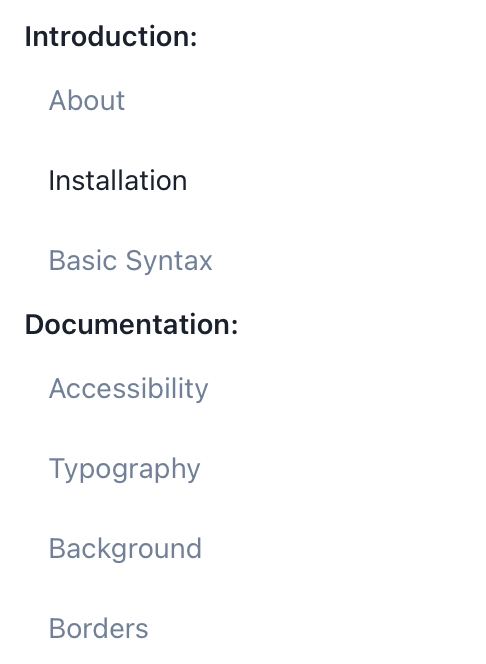Visit the Borders documentation link
Image resolution: width=486 pixels, height=664 pixels.
pyautogui.click(x=98, y=628)
